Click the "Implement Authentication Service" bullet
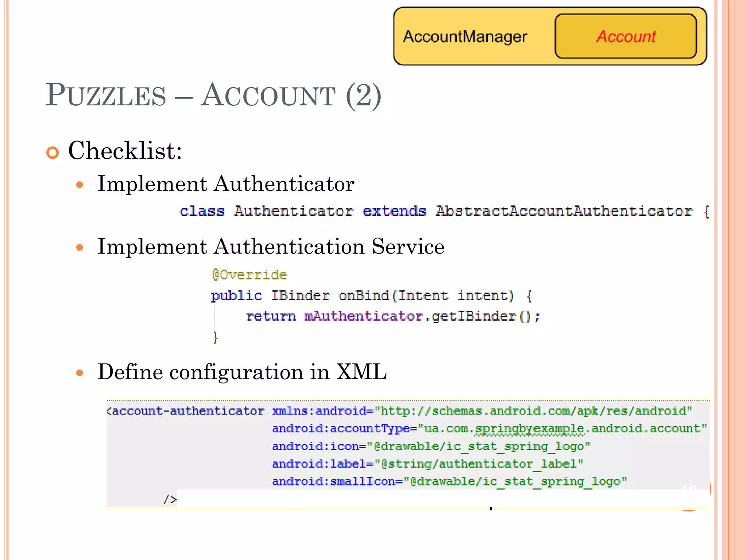The width and height of the screenshot is (747, 560). 271,246
